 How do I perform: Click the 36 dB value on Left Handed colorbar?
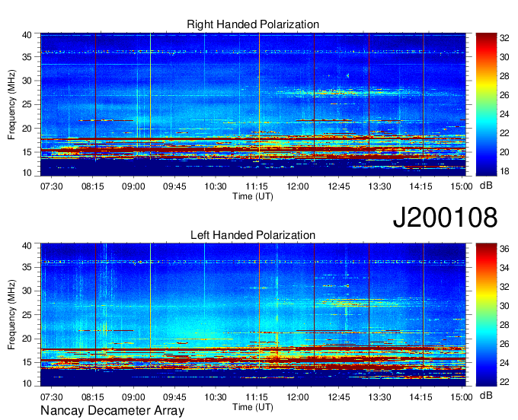[504, 249]
